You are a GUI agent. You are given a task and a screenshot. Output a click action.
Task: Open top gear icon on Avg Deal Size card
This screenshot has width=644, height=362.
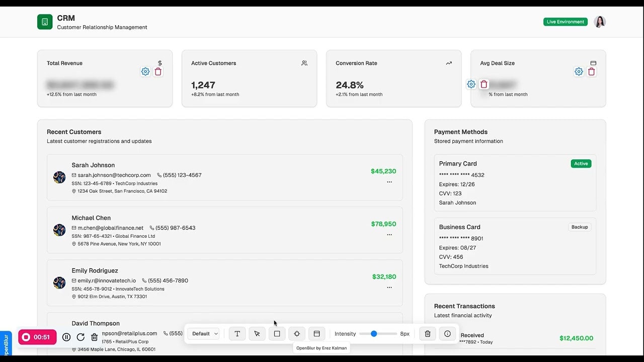(x=579, y=72)
